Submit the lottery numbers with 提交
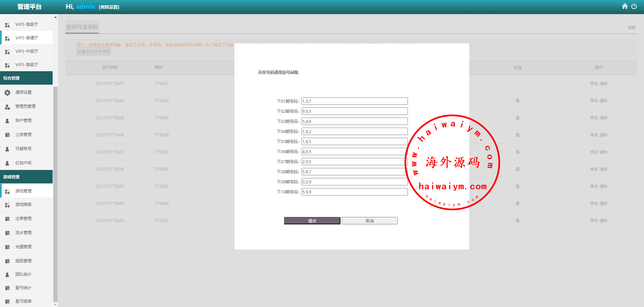 (312, 221)
